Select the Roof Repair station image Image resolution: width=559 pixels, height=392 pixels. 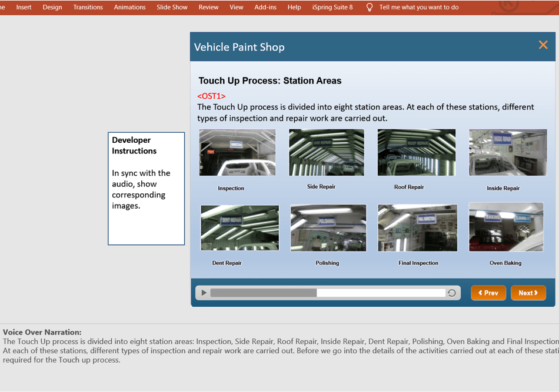point(416,153)
